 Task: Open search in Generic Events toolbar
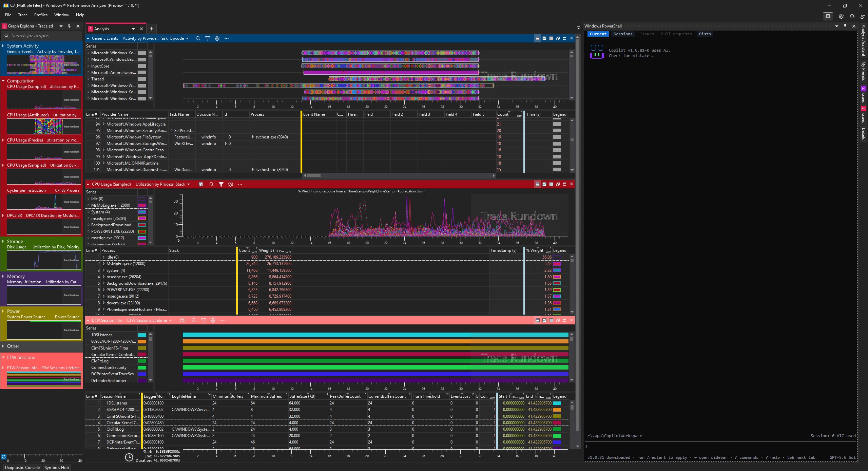[198, 38]
